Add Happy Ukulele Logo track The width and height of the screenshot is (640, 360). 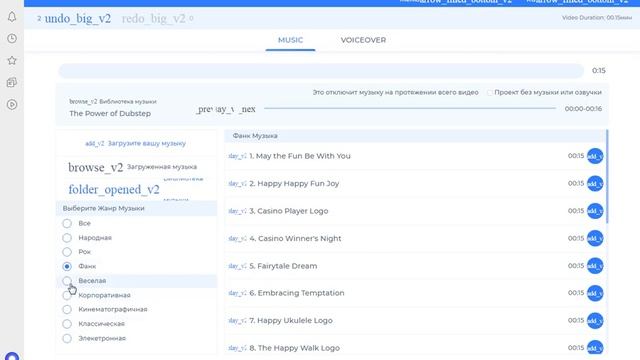coord(595,321)
